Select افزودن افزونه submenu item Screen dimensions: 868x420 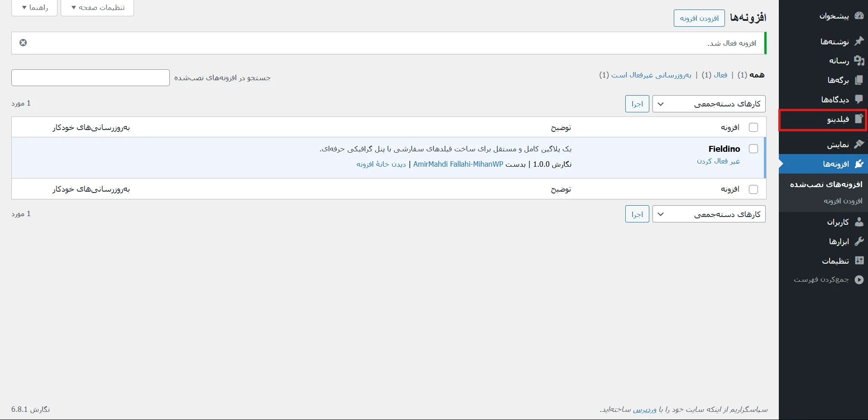[843, 201]
